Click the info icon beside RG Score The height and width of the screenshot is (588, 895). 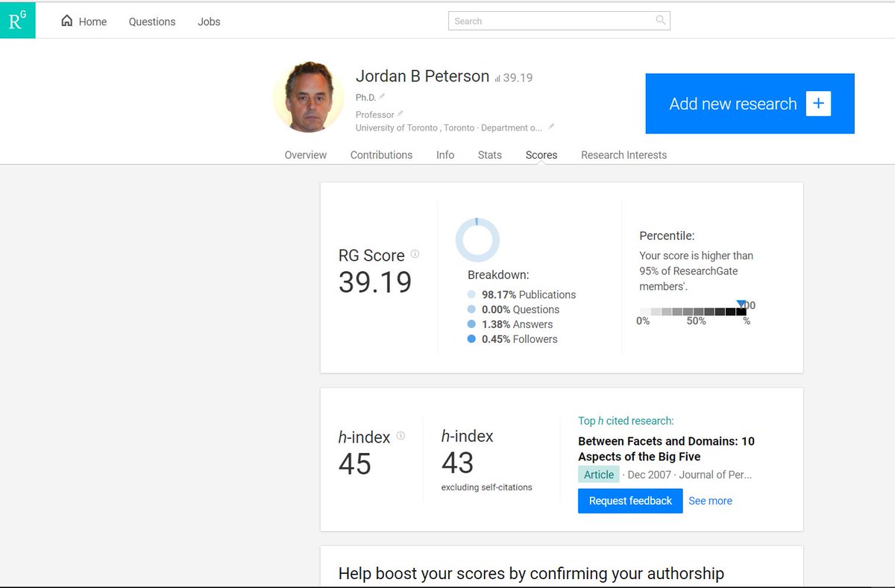coord(415,253)
